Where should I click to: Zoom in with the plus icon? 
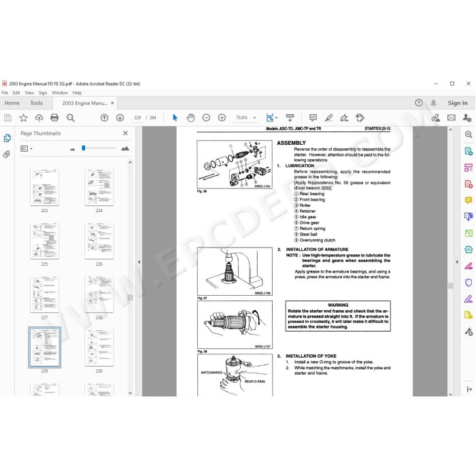[x=222, y=118]
